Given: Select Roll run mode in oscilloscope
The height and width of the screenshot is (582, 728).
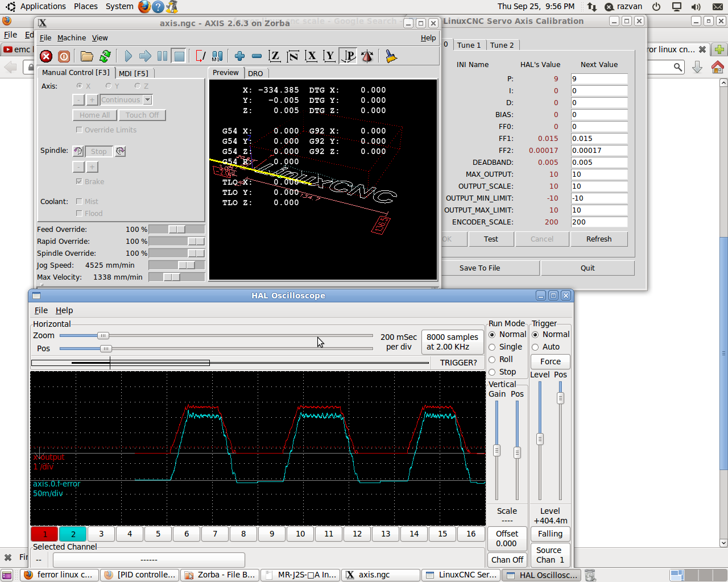Looking at the screenshot, I should (x=493, y=360).
